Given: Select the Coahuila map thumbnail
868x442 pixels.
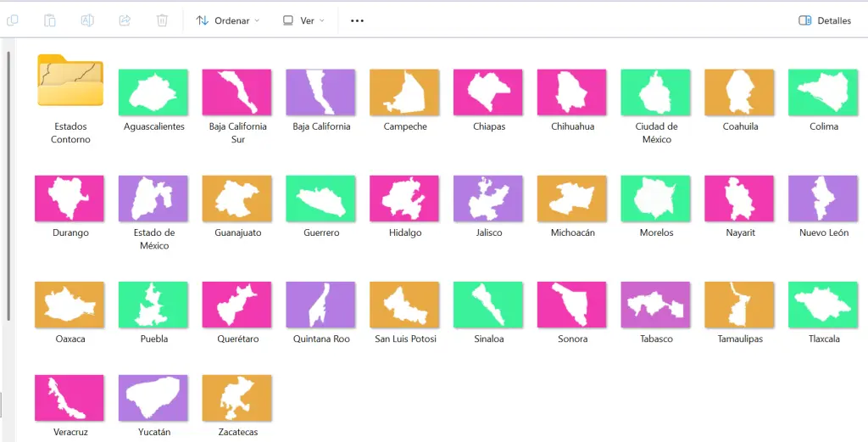Looking at the screenshot, I should click(739, 92).
